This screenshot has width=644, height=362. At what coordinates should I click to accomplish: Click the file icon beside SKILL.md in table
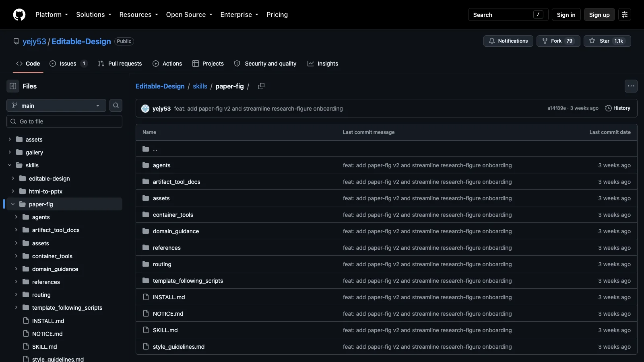point(146,330)
